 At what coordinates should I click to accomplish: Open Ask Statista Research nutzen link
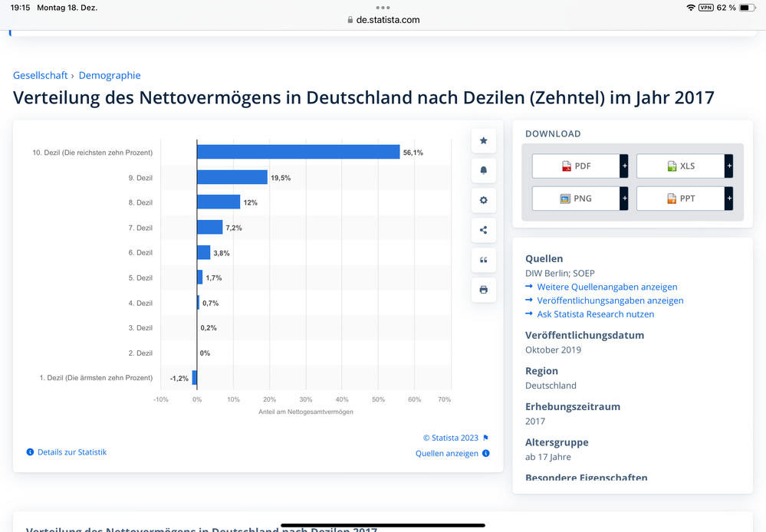click(x=596, y=314)
